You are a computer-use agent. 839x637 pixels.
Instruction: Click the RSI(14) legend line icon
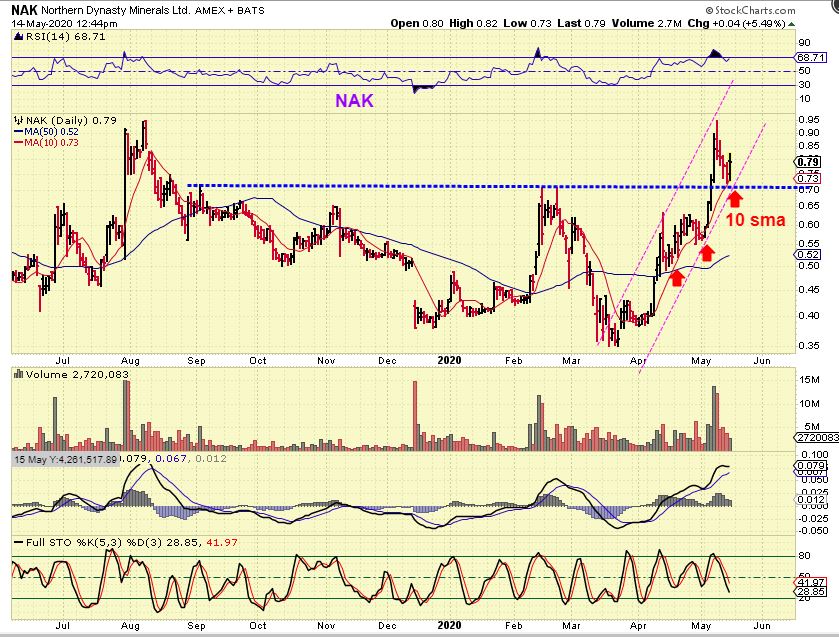[x=18, y=36]
